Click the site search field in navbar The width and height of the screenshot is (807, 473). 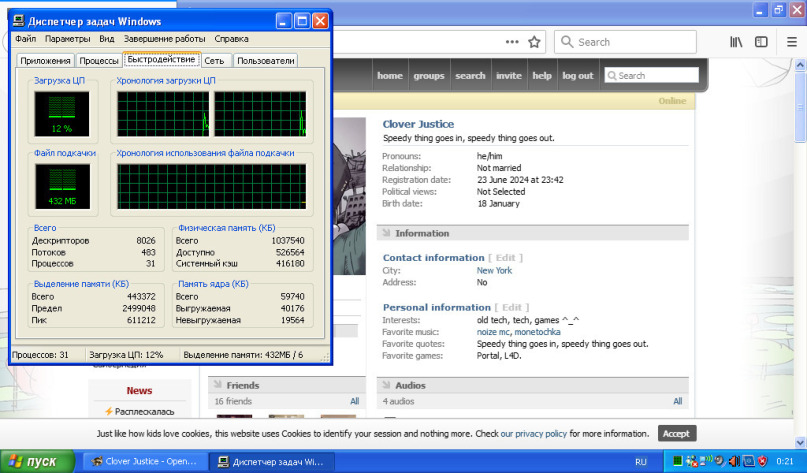coord(655,76)
